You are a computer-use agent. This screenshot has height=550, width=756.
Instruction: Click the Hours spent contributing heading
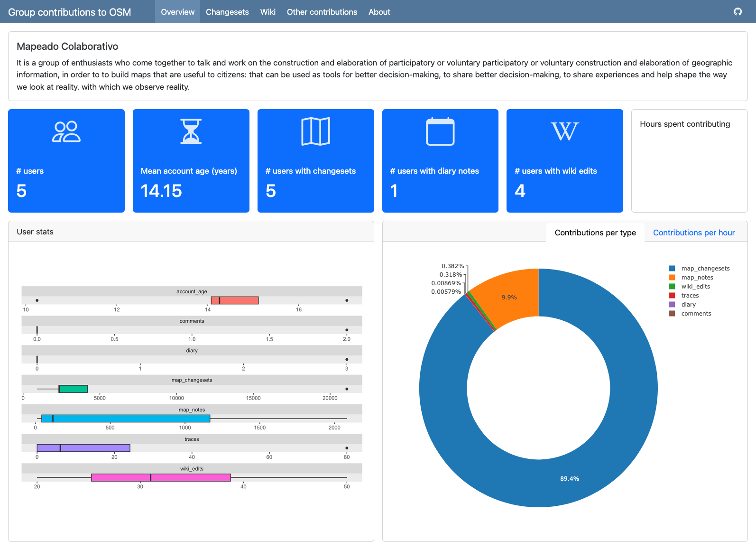[x=685, y=124]
